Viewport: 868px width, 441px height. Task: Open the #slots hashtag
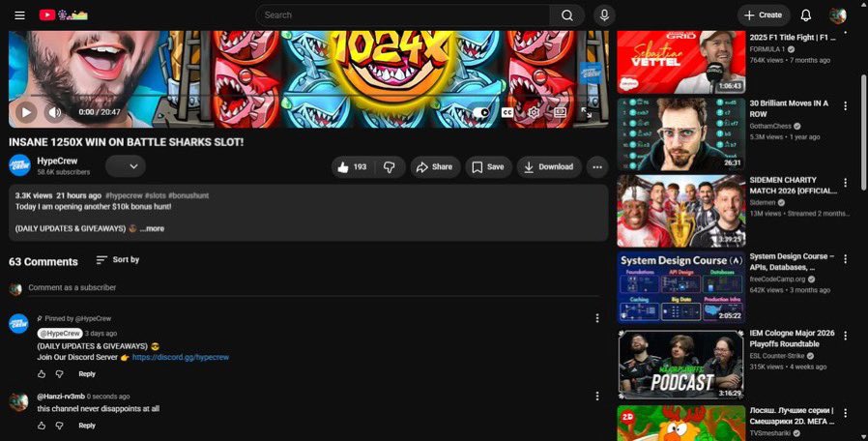coord(155,195)
